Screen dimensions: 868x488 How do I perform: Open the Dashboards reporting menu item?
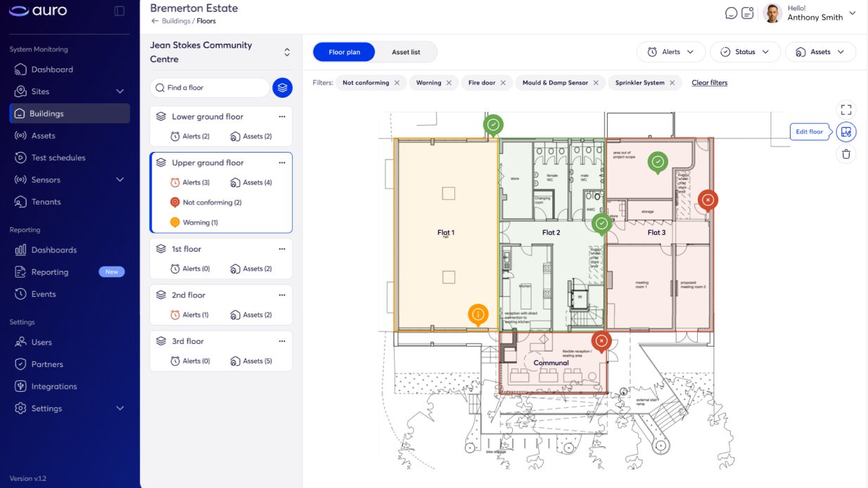coord(53,250)
